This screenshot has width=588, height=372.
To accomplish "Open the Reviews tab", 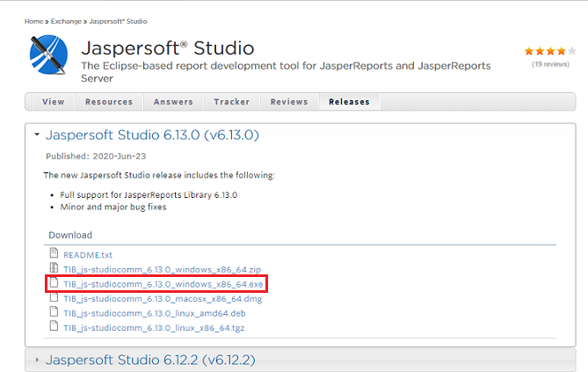I will [x=289, y=102].
